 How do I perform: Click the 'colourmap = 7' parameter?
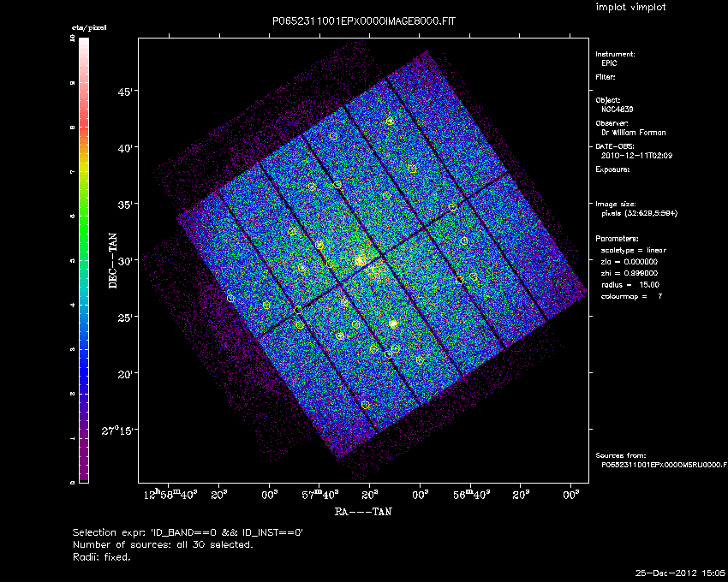click(630, 296)
